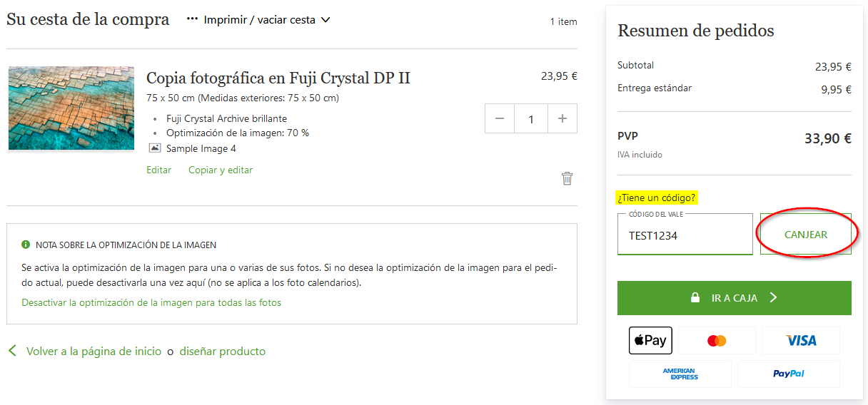Open the Copiar y editar link

[221, 170]
